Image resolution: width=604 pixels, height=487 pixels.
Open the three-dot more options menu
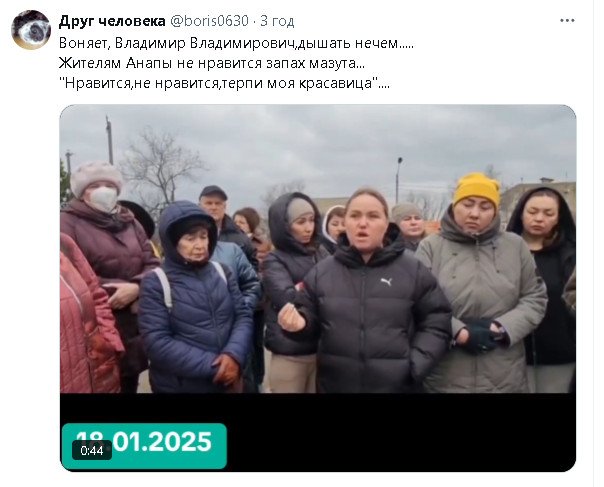pyautogui.click(x=567, y=21)
